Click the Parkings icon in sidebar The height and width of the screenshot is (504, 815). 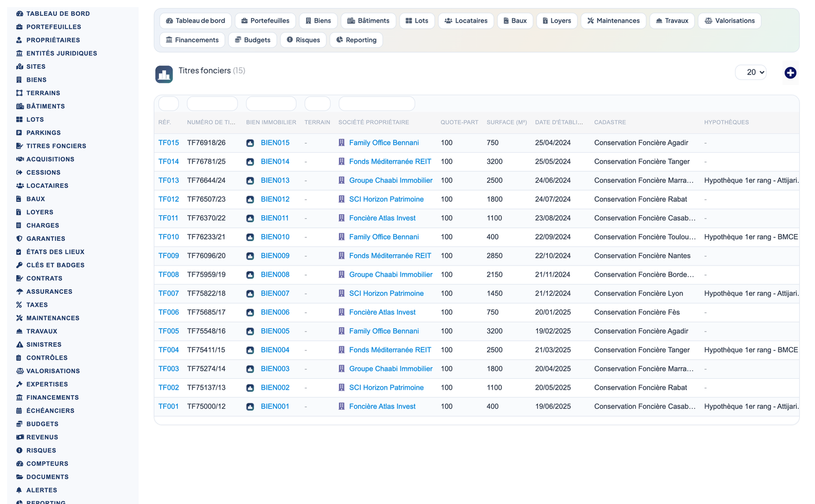click(x=20, y=133)
